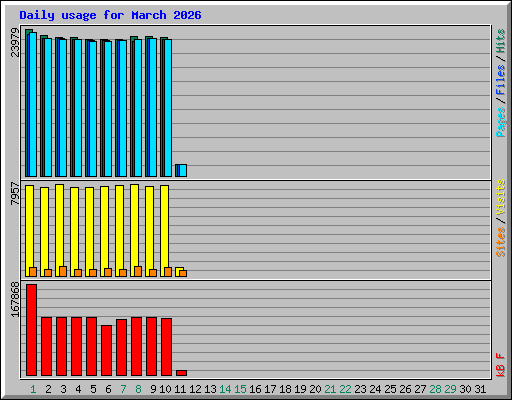Select the day 11 orange sites bar
Image resolution: width=512 pixels, height=400 pixels.
[183, 273]
